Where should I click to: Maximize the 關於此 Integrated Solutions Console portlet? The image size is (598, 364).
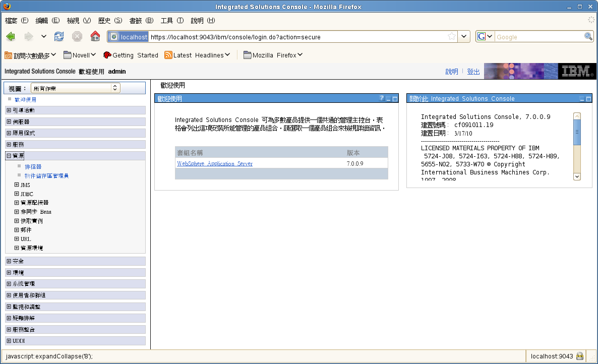coord(588,99)
